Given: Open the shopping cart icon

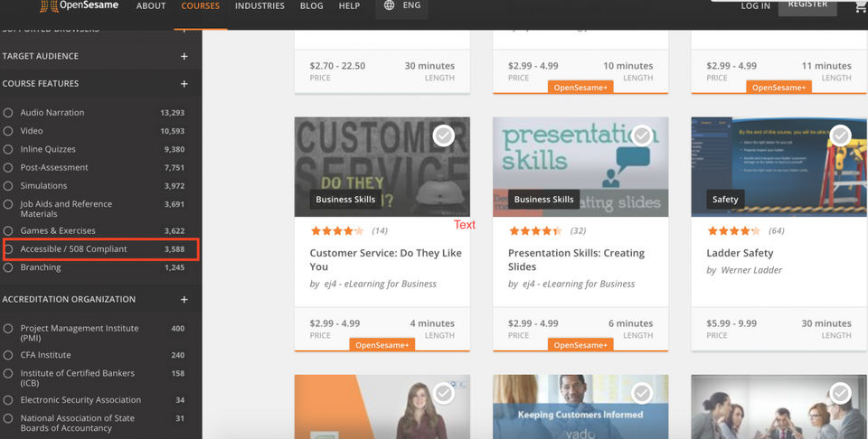Looking at the screenshot, I should pyautogui.click(x=862, y=5).
